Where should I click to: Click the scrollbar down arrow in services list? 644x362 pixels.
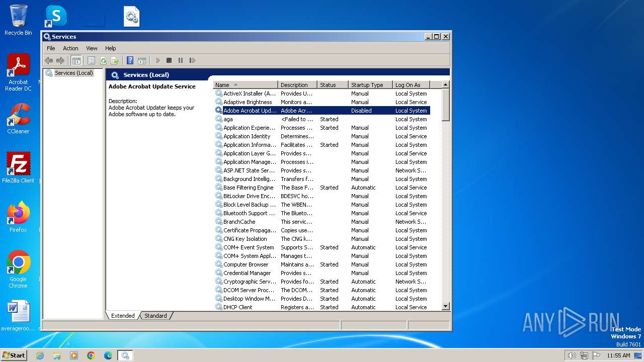tap(445, 306)
